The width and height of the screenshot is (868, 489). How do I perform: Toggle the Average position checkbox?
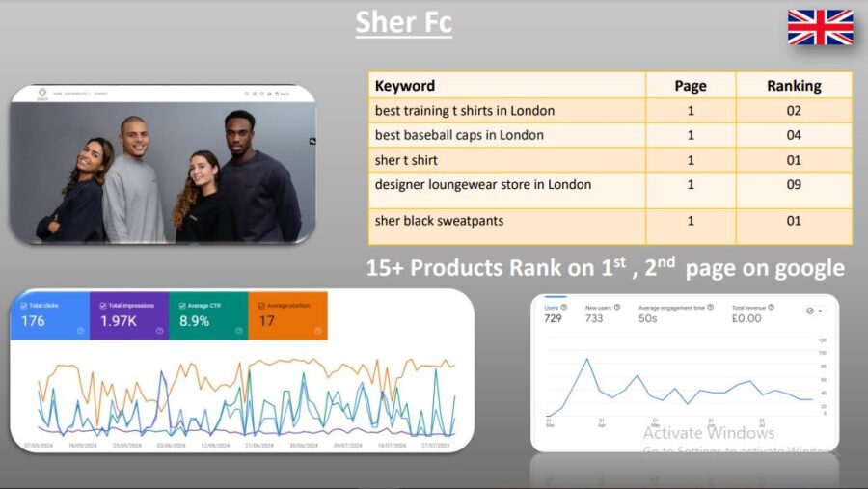(261, 306)
